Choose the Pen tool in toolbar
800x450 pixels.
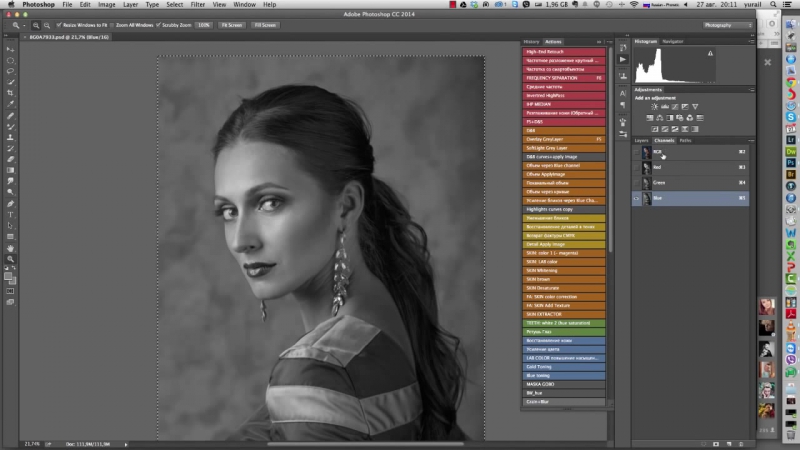(x=10, y=204)
